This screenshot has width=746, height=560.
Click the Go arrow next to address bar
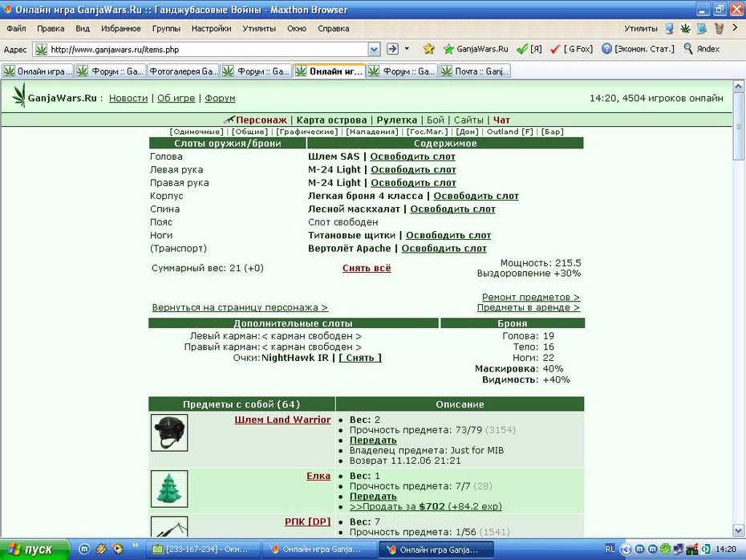click(x=392, y=48)
